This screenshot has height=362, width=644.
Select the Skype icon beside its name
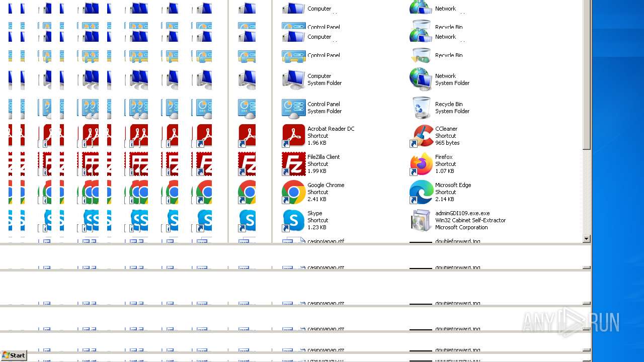click(x=294, y=220)
